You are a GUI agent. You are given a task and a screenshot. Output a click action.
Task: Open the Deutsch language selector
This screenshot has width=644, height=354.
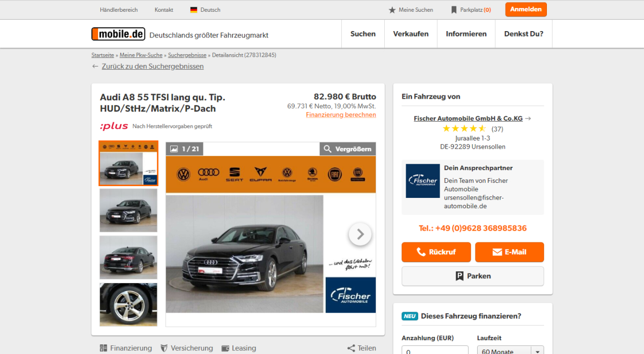click(205, 10)
